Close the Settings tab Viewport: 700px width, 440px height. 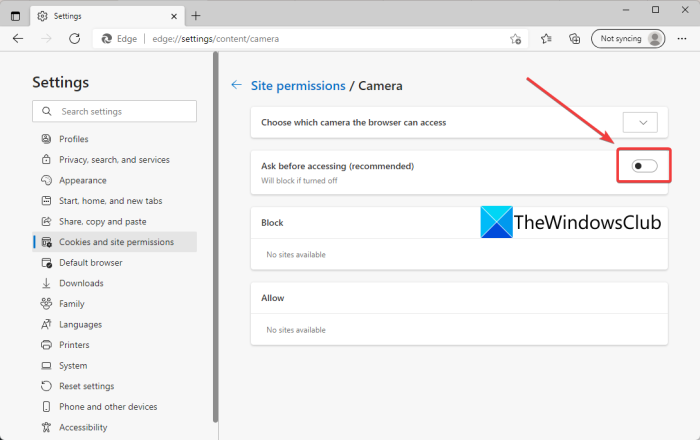coord(174,16)
